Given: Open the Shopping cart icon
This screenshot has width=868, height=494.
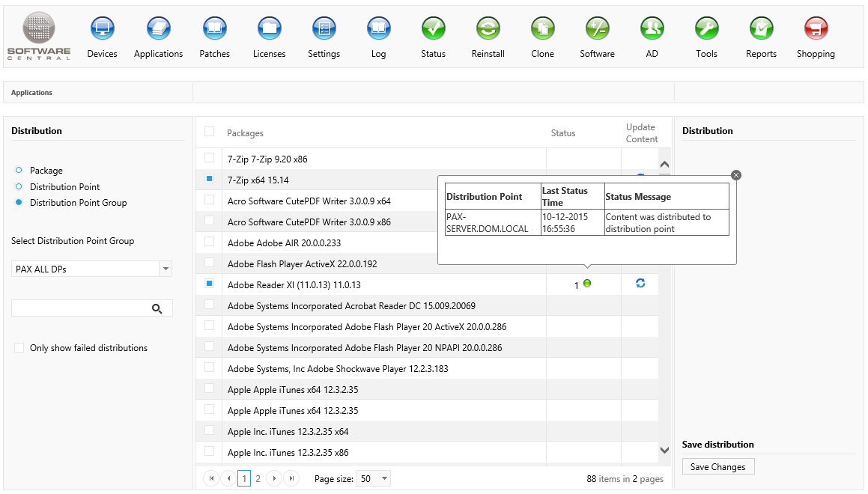Looking at the screenshot, I should click(816, 30).
